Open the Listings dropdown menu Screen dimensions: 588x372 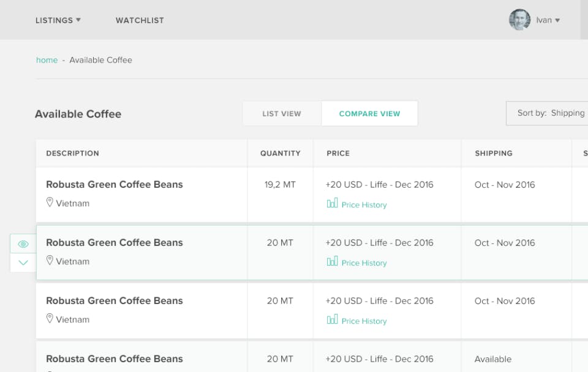[x=58, y=20]
